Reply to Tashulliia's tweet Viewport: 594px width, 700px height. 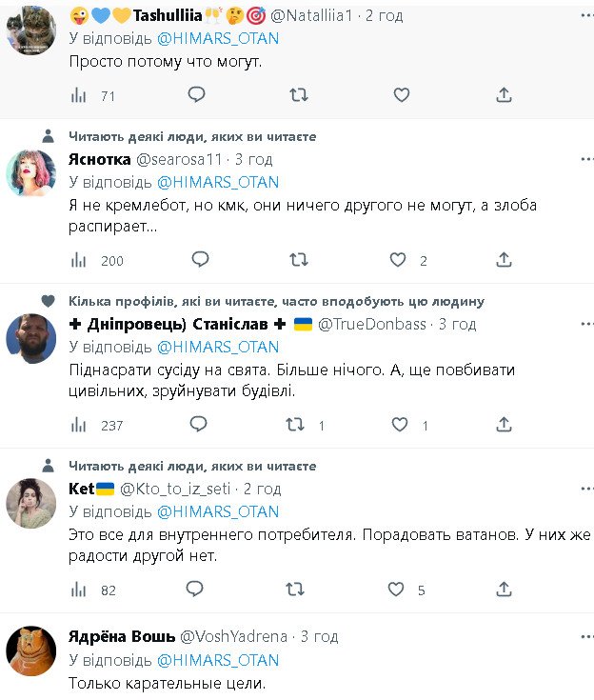click(197, 94)
